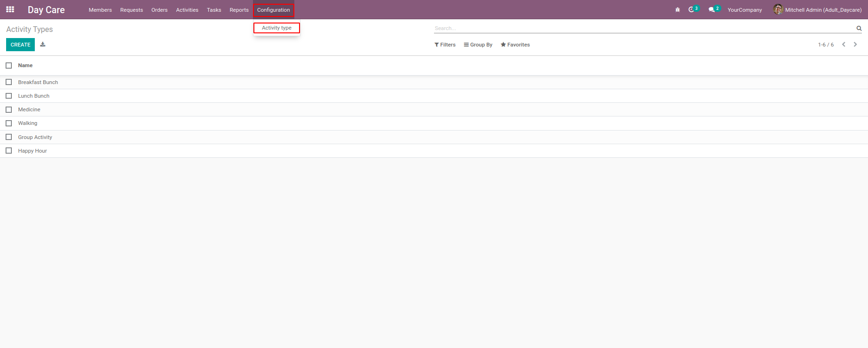
Task: Check the Happy Hour row checkbox
Action: [x=9, y=151]
